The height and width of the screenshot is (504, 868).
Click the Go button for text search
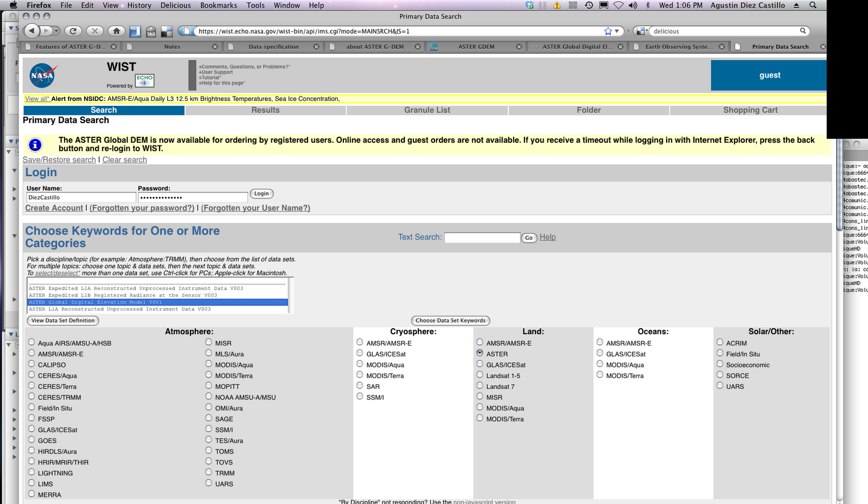coord(529,238)
